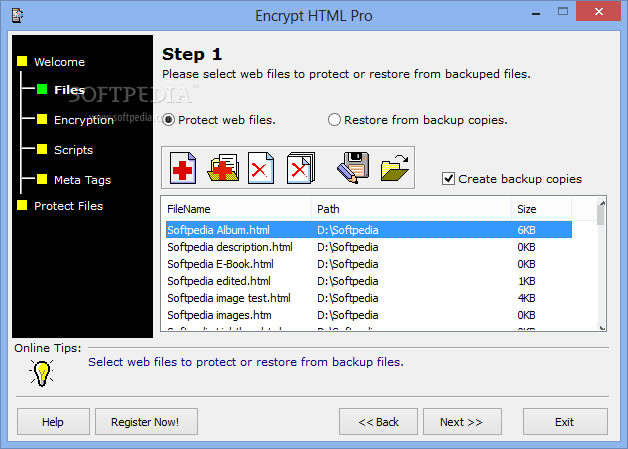
Task: Click the yellow square beside Meta Tags
Action: coord(42,179)
